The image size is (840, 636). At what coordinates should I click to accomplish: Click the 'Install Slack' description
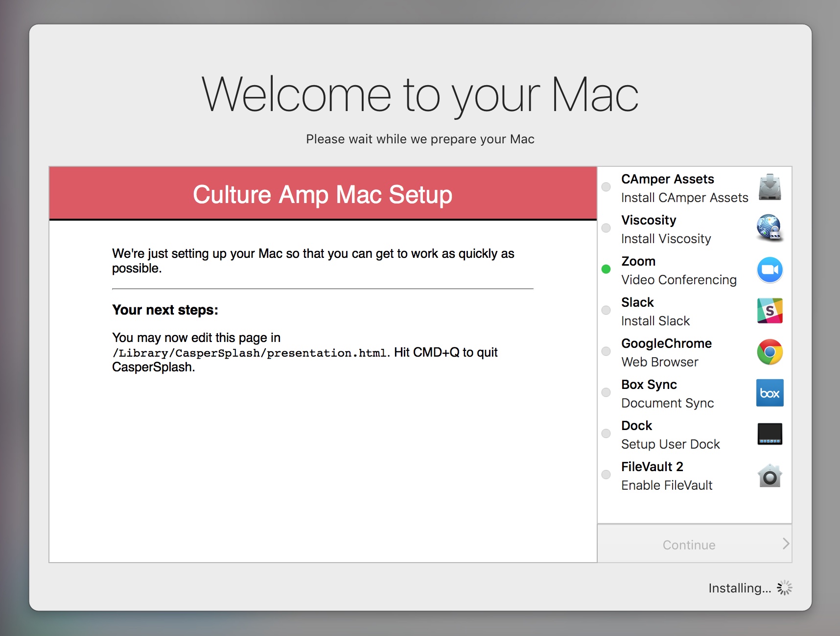pyautogui.click(x=655, y=321)
